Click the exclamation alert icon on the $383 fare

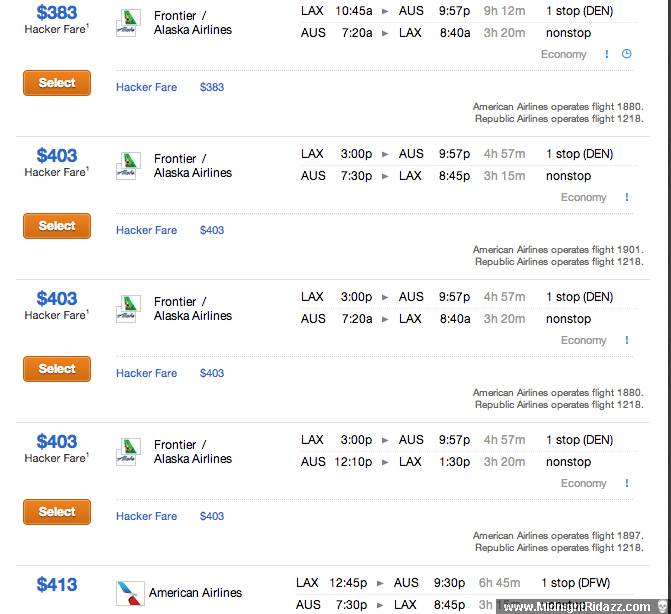coord(606,54)
